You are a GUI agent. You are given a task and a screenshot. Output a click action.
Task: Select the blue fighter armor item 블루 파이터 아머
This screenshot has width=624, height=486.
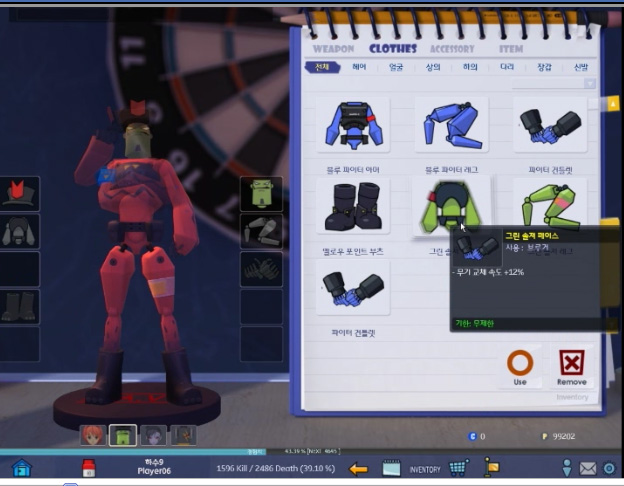pos(353,125)
